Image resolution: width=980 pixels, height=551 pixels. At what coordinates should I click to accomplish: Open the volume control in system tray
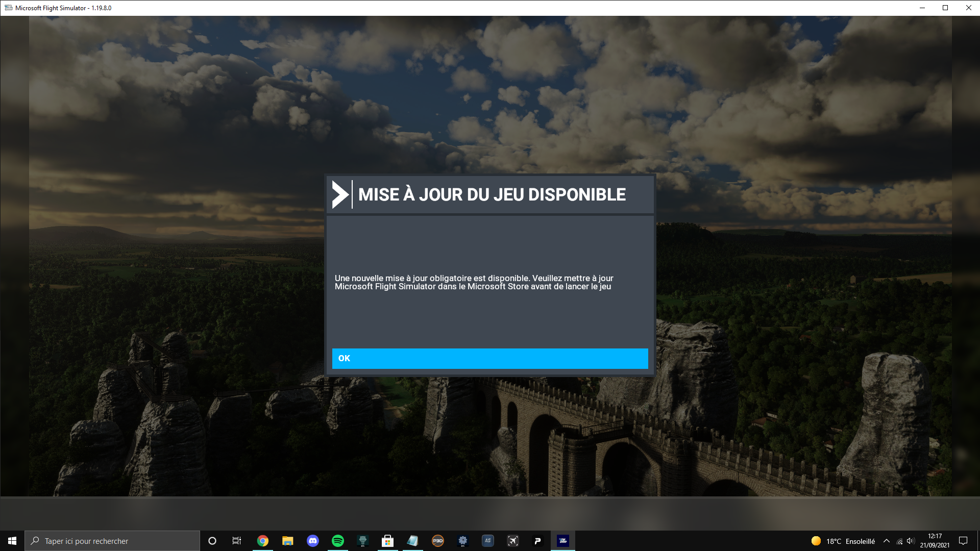[911, 541]
